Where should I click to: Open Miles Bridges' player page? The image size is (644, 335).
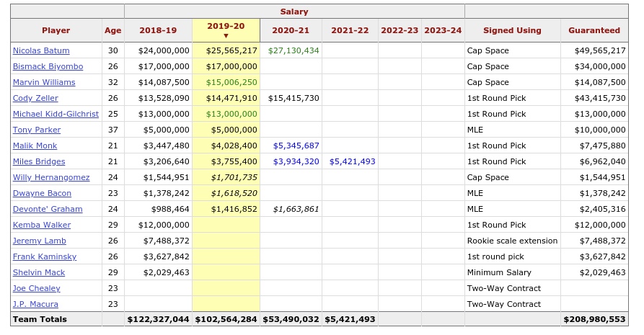tap(39, 162)
